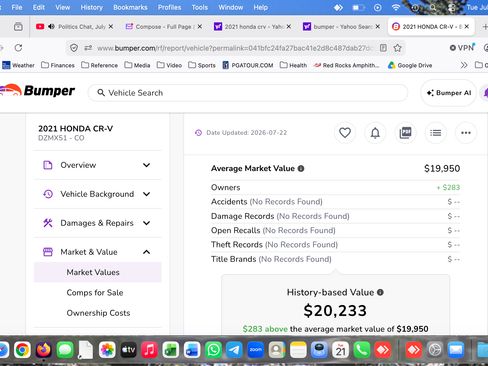Screen dimensions: 488x366
Task: Select Market Values in sidebar
Action: pyautogui.click(x=98, y=272)
